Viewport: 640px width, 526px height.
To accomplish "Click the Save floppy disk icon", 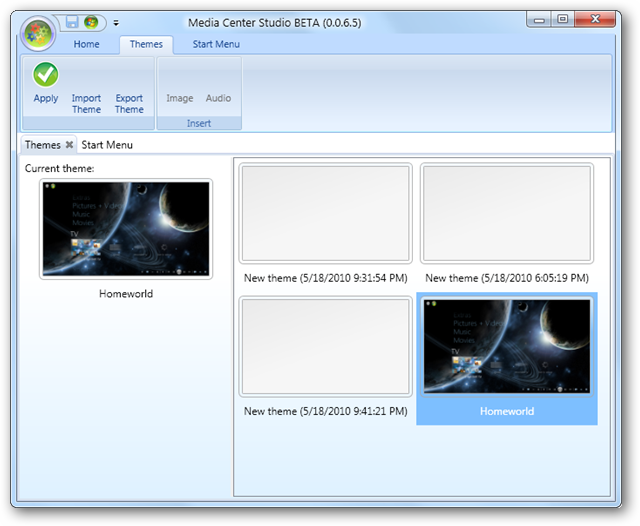I will click(72, 22).
